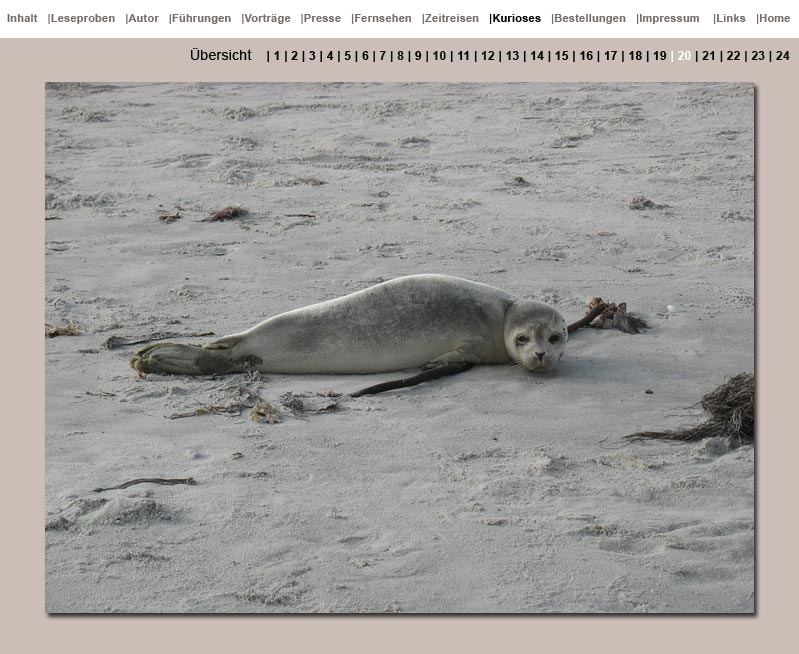Open the Bestellungen page

[x=590, y=18]
